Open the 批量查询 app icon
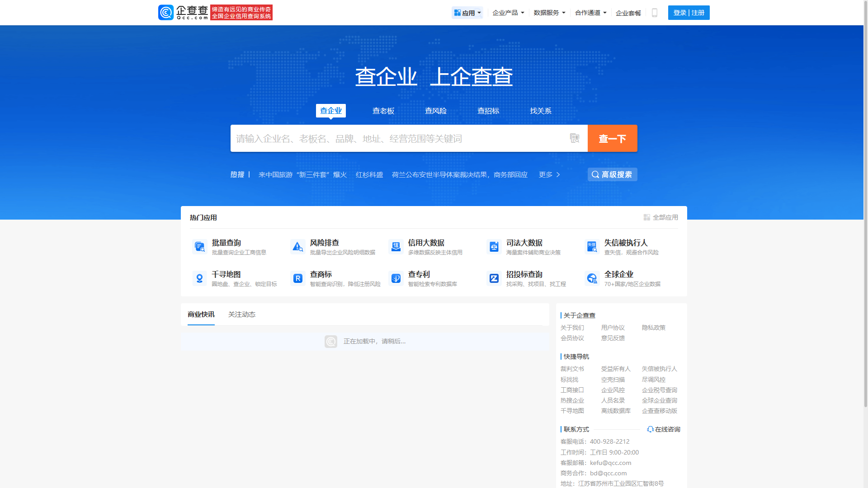The width and height of the screenshot is (868, 488). (199, 247)
